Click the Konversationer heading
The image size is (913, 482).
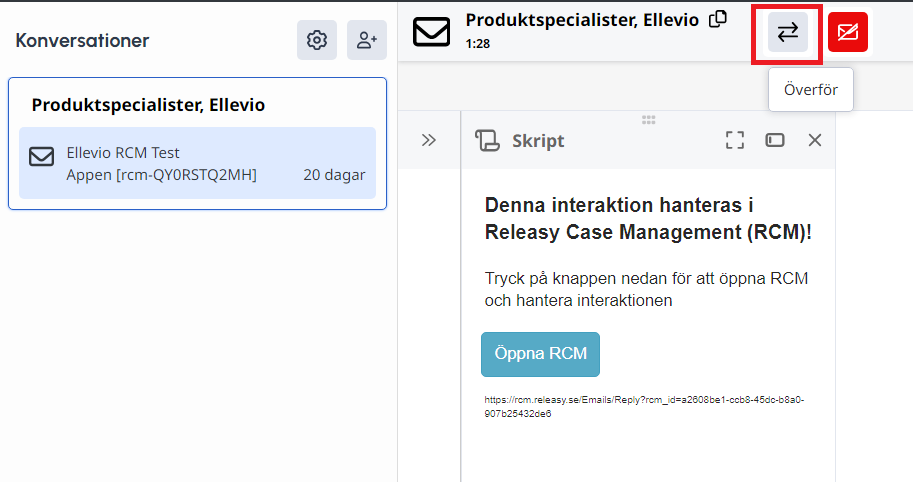pos(82,40)
